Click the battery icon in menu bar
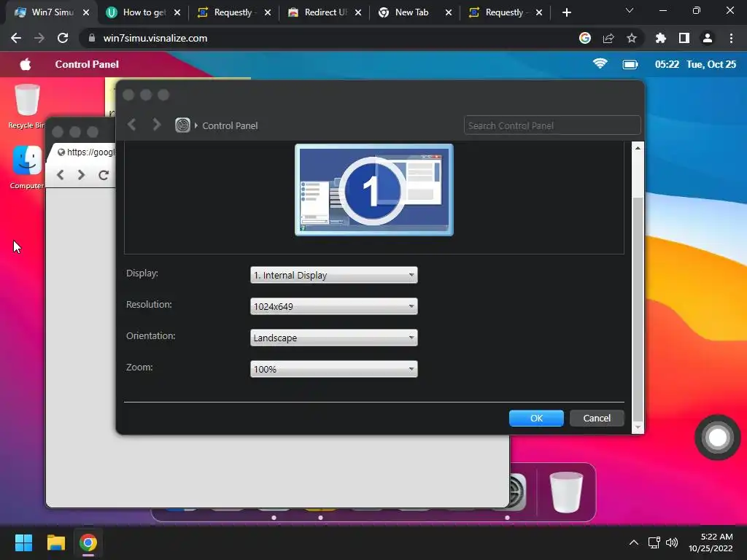This screenshot has height=560, width=747. [630, 64]
